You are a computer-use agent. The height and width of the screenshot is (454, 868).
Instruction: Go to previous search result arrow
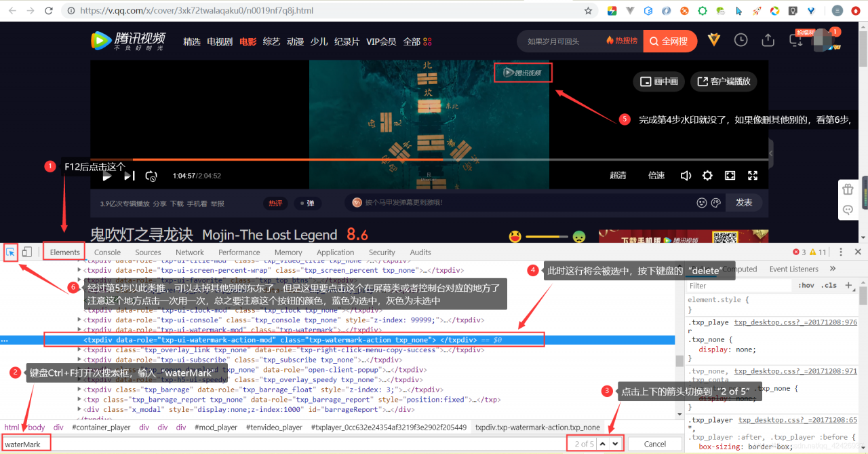point(602,444)
